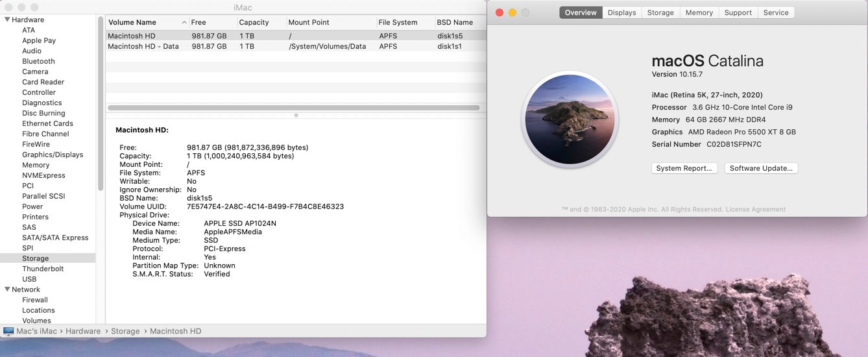Image resolution: width=868 pixels, height=357 pixels.
Task: Sort by Volume Name column header
Action: pyautogui.click(x=147, y=22)
